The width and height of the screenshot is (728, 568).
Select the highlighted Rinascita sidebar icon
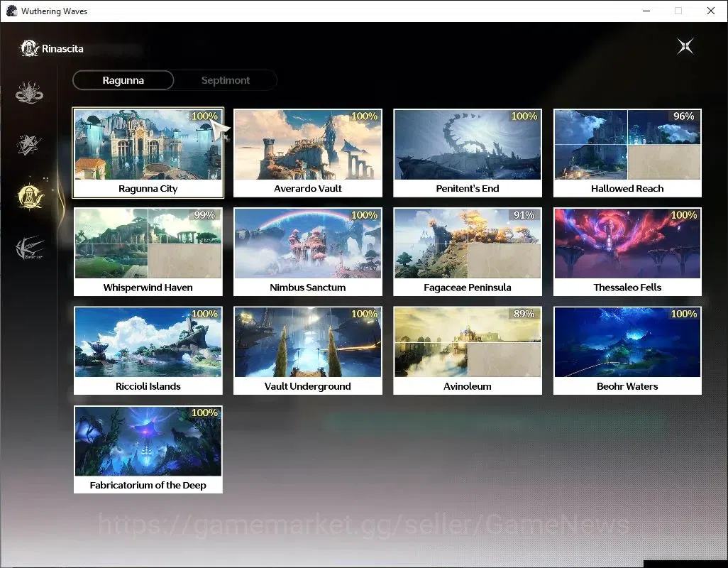coord(30,197)
